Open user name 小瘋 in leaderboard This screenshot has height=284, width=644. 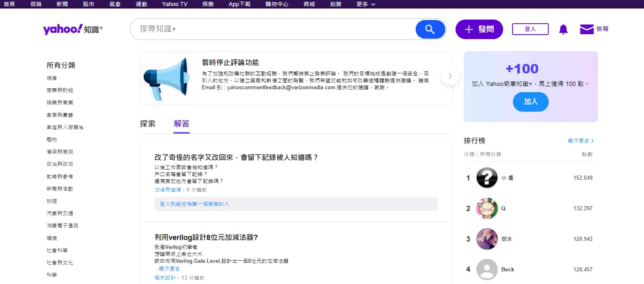(x=507, y=178)
